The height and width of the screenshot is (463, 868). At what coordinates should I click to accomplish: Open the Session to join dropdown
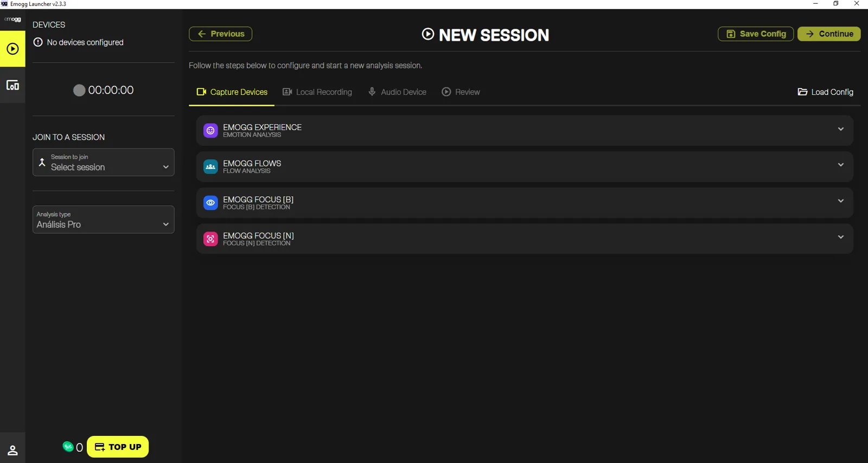click(104, 162)
